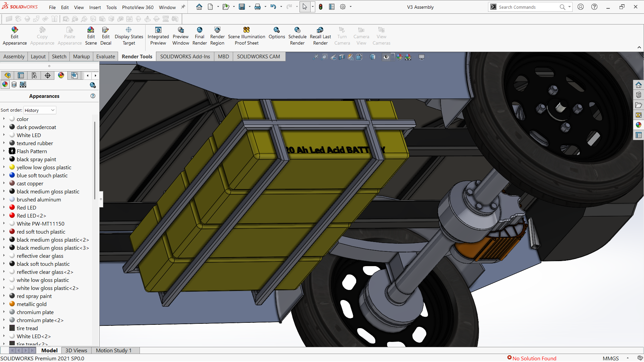Open the Render Region tool

click(x=217, y=36)
